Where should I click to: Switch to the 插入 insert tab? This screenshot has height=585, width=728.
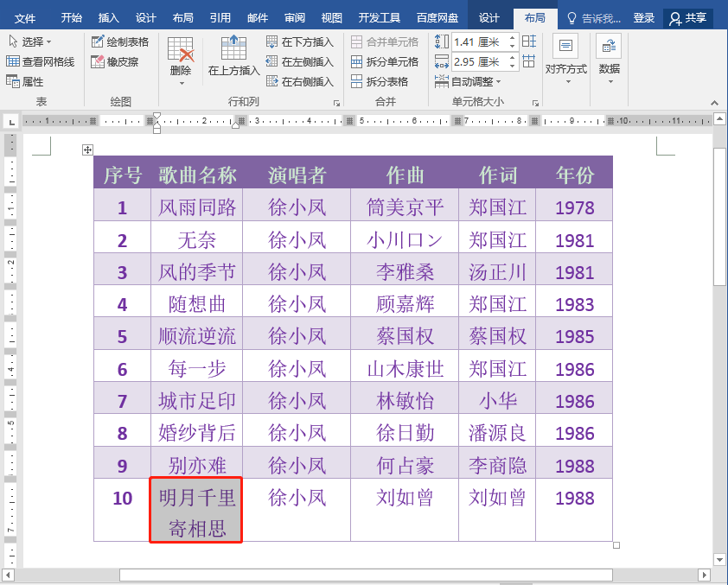point(109,17)
